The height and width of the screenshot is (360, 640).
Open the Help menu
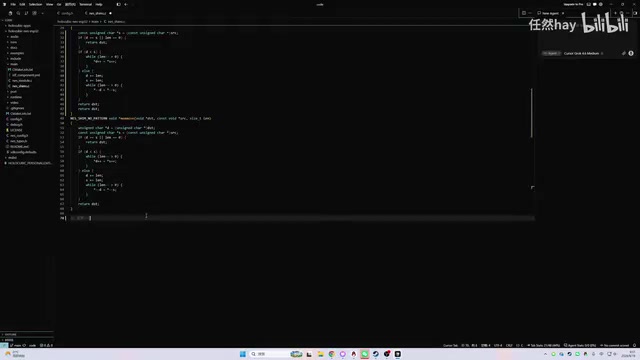pos(99,4)
